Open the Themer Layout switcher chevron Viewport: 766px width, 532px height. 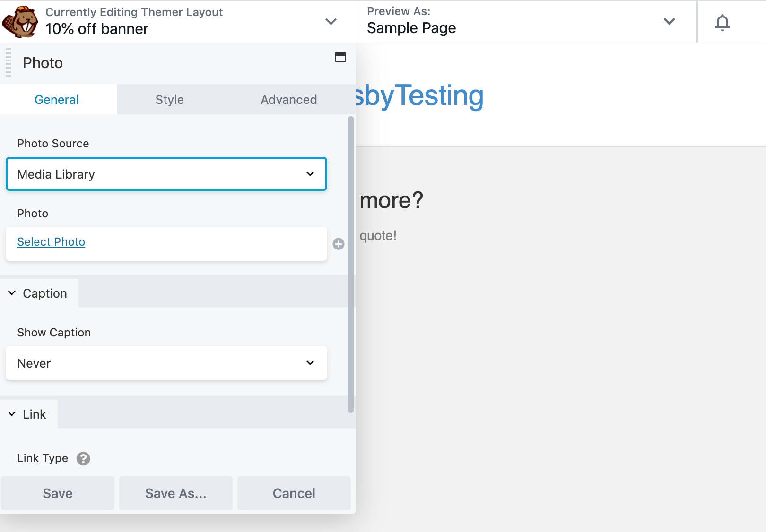331,22
